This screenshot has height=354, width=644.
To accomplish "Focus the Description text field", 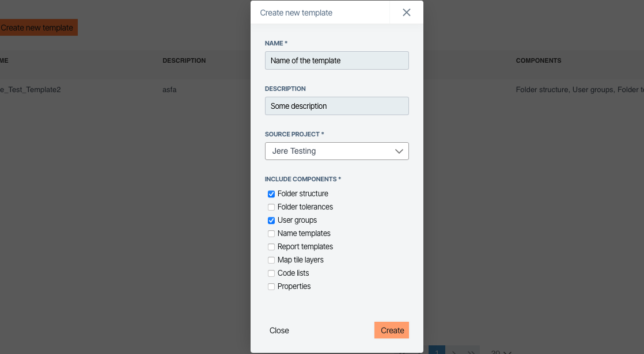I will pyautogui.click(x=336, y=106).
